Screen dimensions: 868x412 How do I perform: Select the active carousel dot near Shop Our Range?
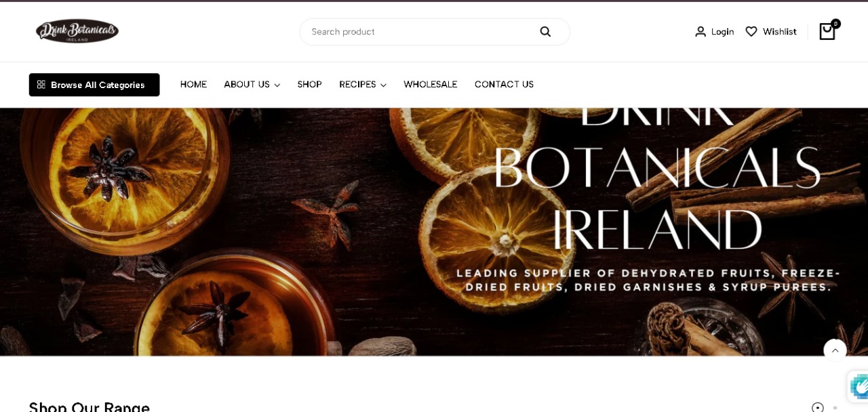click(818, 407)
